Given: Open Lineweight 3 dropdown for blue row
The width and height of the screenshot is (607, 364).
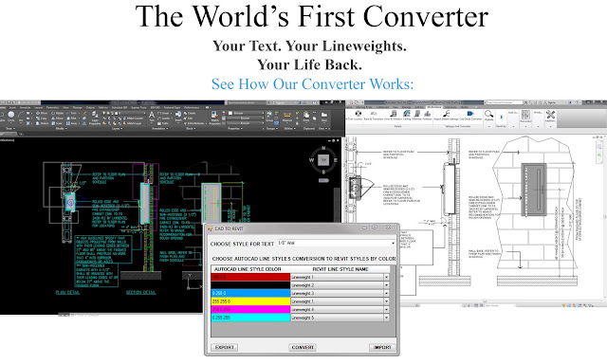Looking at the screenshot, I should coord(386,293).
